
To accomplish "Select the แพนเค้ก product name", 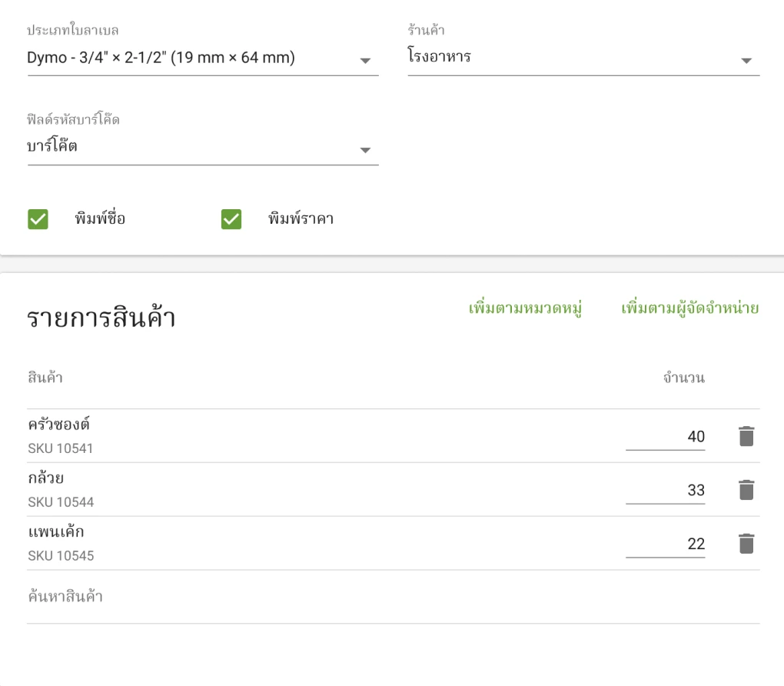I will [55, 532].
